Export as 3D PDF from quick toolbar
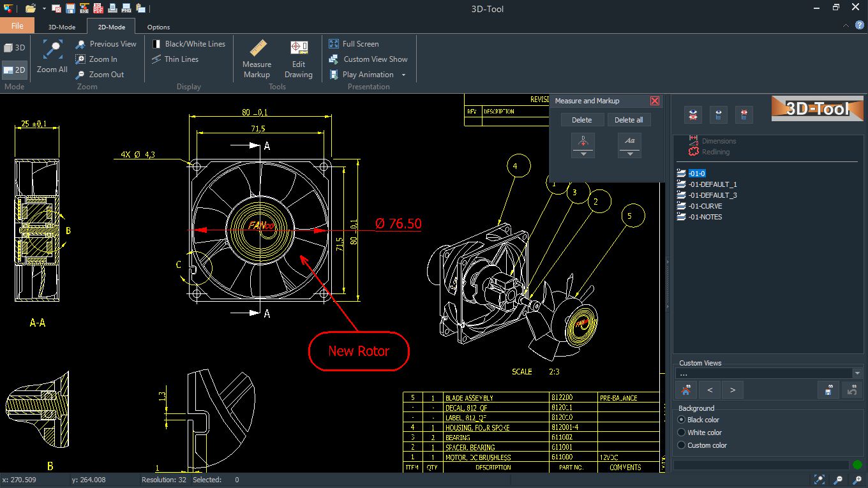The image size is (868, 488). pyautogui.click(x=98, y=8)
